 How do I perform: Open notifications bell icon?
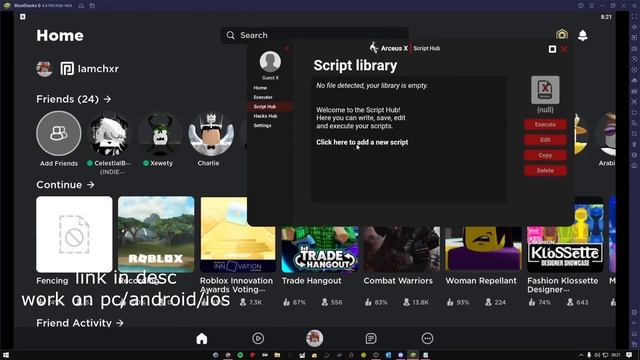583,35
